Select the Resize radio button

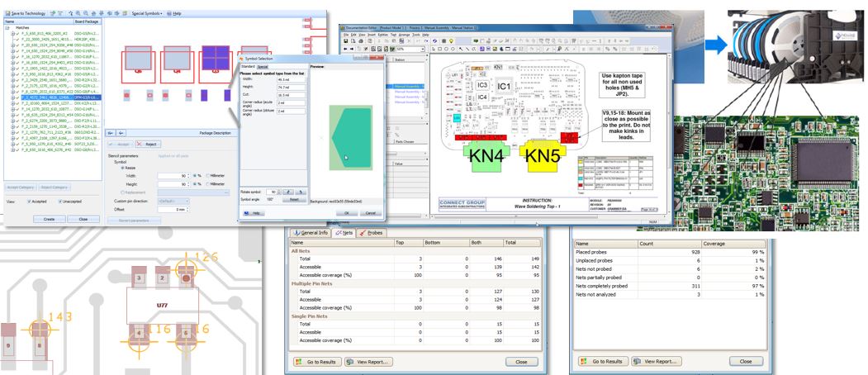point(124,167)
